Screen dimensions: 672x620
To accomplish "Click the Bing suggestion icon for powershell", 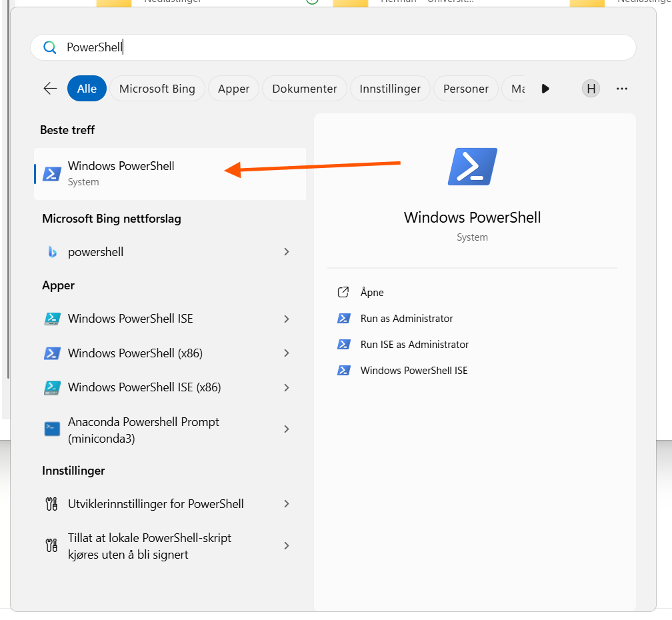I will click(53, 252).
